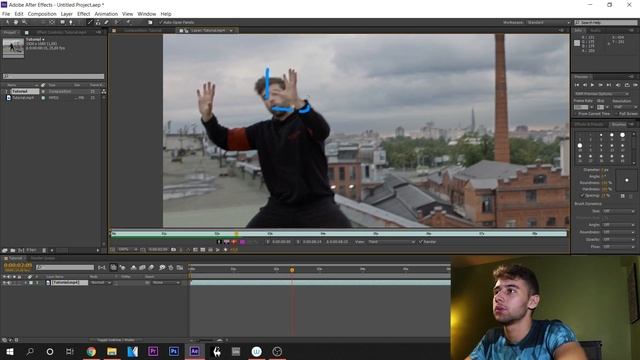640x360 pixels.
Task: Toggle Auto-keyframe stopwatch in timeline
Action: (x=171, y=267)
